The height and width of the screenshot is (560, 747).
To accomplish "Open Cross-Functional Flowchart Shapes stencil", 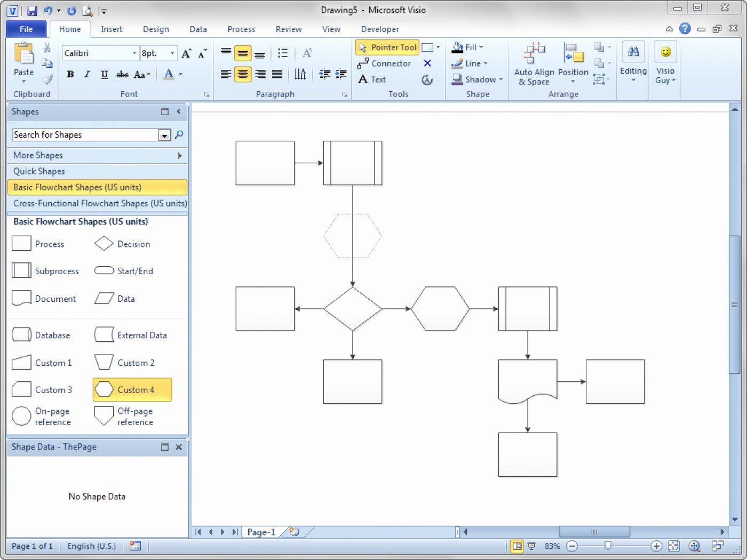I will (x=97, y=203).
